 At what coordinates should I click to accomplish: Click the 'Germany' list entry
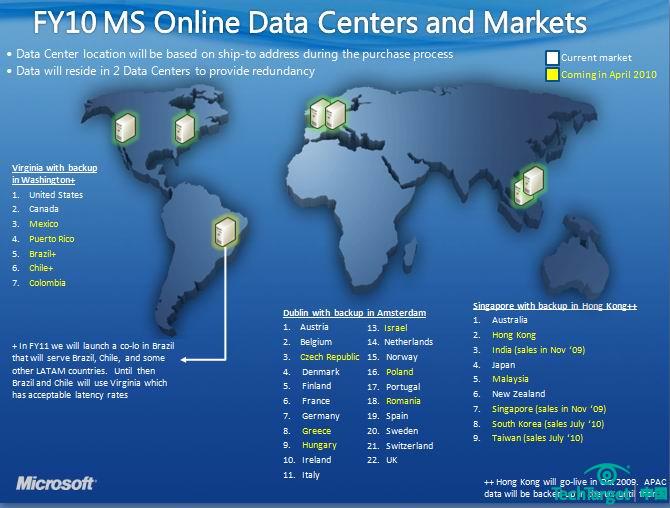pyautogui.click(x=320, y=416)
